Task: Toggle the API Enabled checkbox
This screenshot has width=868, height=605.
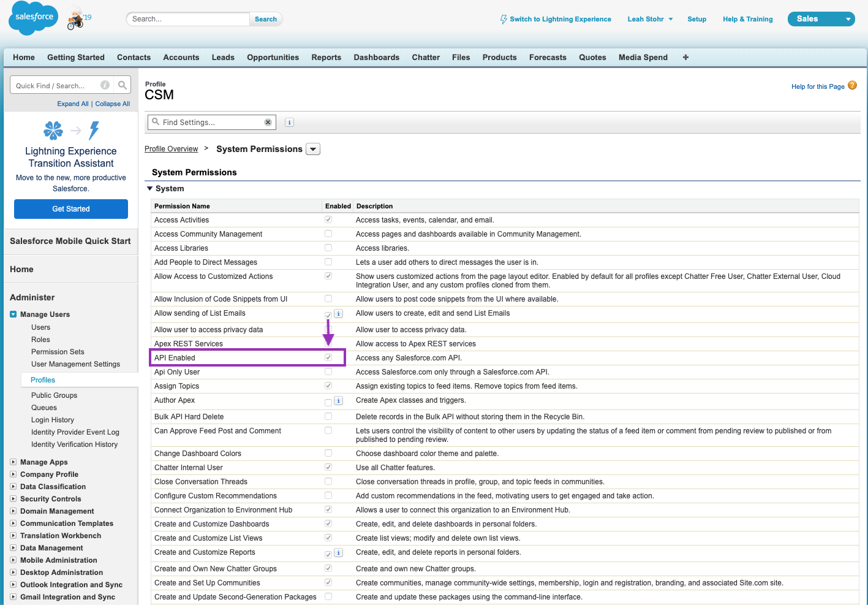Action: coord(328,357)
